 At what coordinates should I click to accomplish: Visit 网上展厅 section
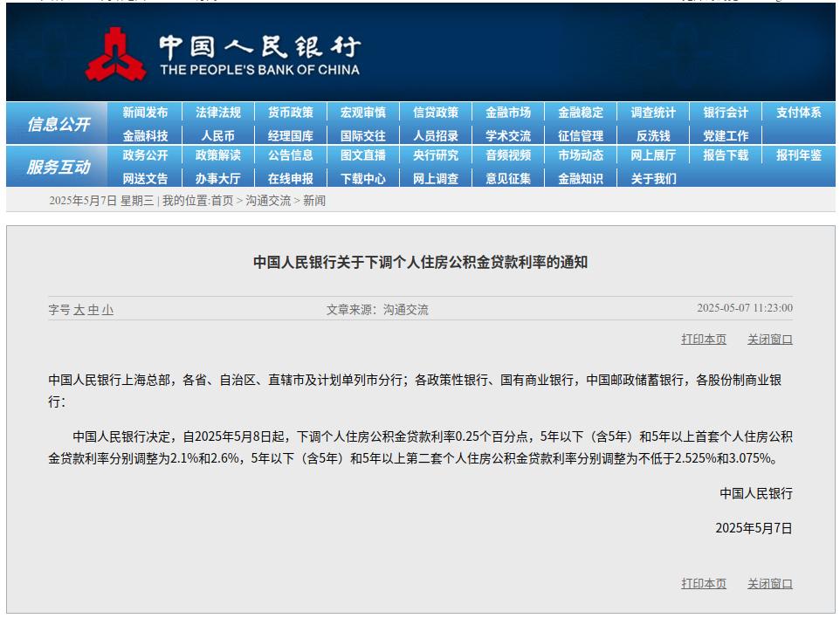point(653,155)
